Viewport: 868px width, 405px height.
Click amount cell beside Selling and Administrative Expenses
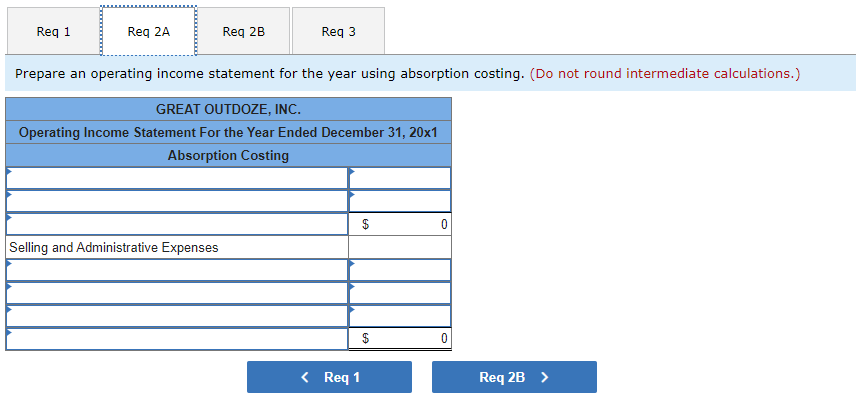pos(400,247)
